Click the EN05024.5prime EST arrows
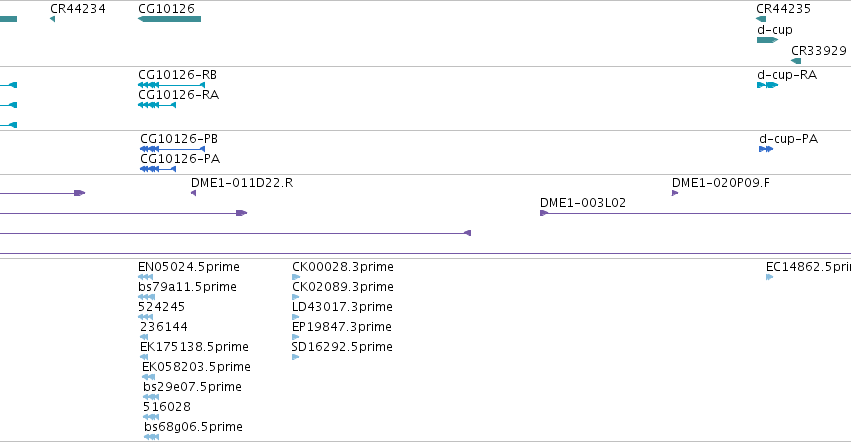Image resolution: width=851 pixels, height=442 pixels. click(145, 277)
